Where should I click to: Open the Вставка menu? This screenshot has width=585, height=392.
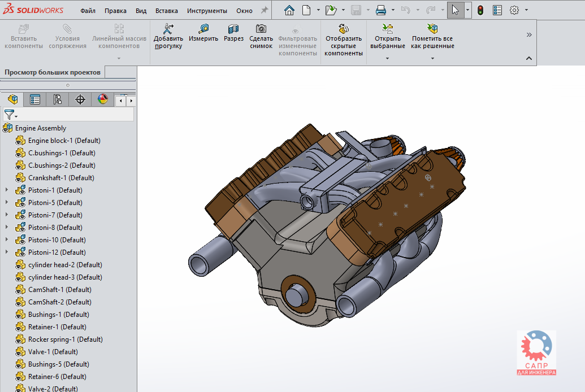click(166, 11)
